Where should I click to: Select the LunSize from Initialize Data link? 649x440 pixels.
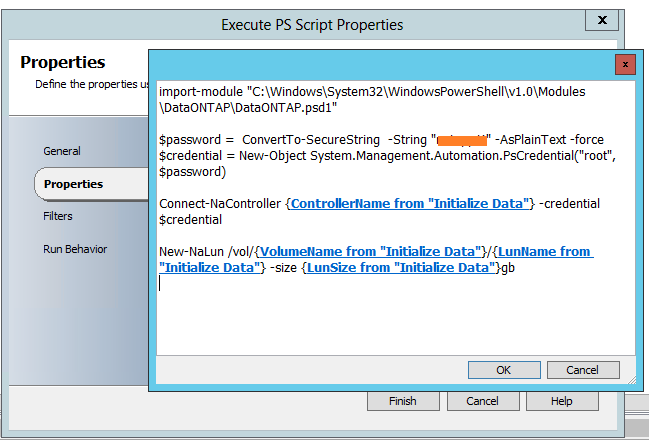point(400,267)
